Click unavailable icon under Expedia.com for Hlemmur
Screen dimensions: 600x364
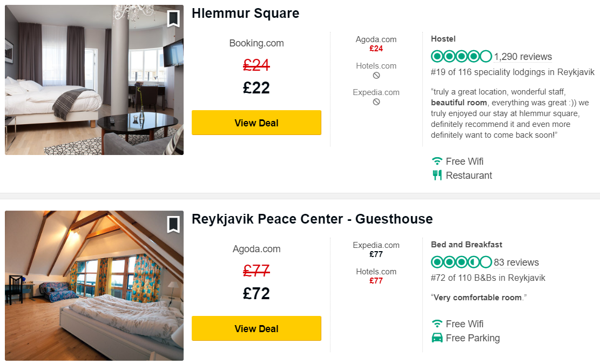tap(376, 102)
